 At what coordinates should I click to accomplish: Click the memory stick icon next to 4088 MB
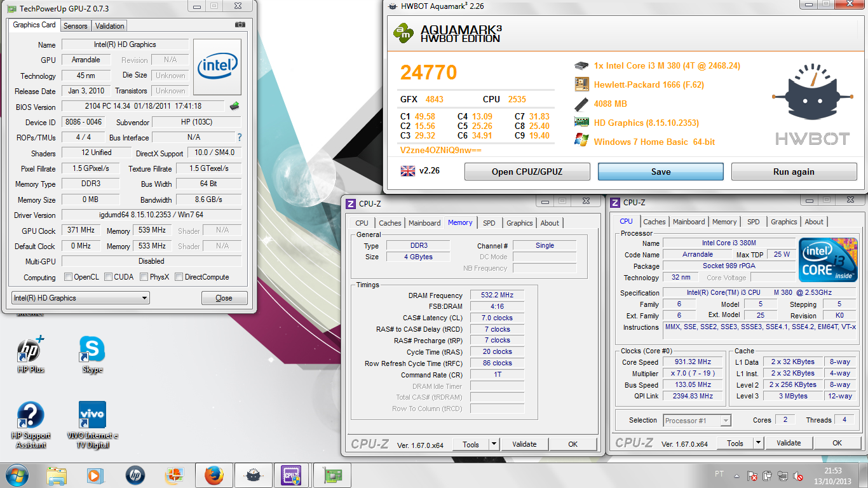click(581, 104)
